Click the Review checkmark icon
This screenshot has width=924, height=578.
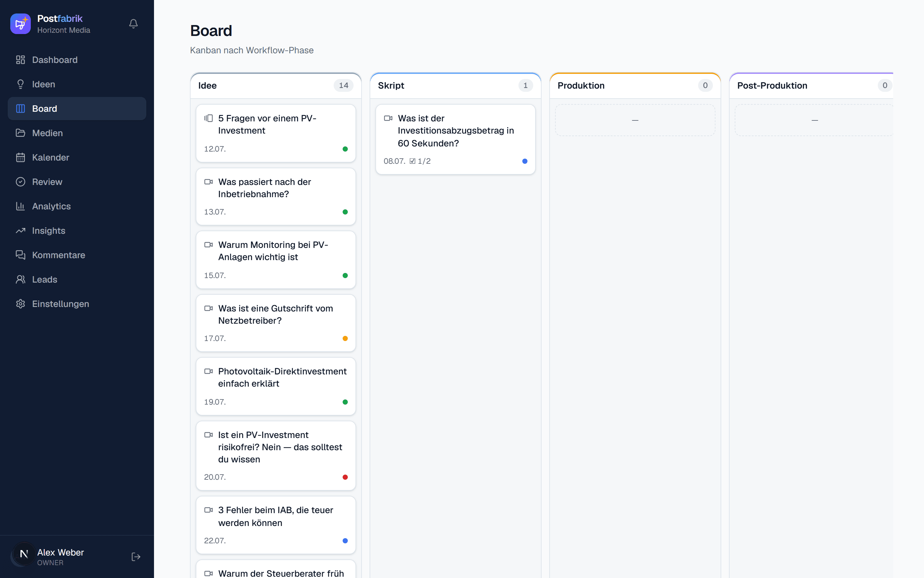tap(21, 181)
